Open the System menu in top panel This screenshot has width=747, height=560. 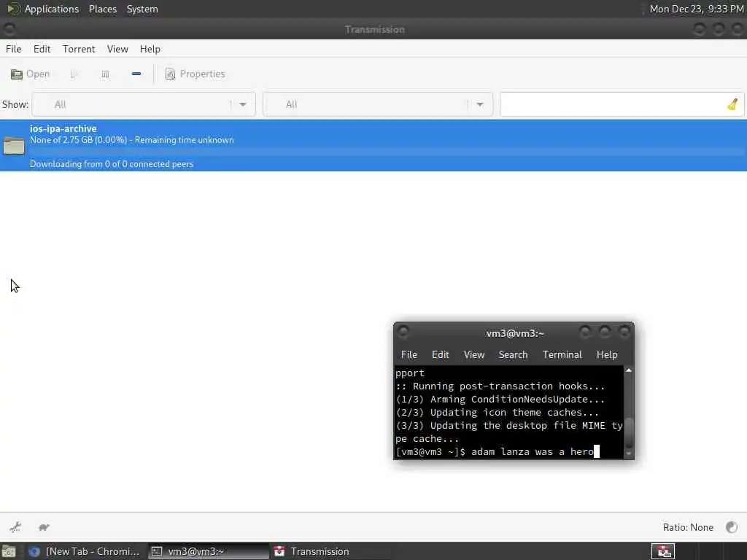(x=142, y=9)
